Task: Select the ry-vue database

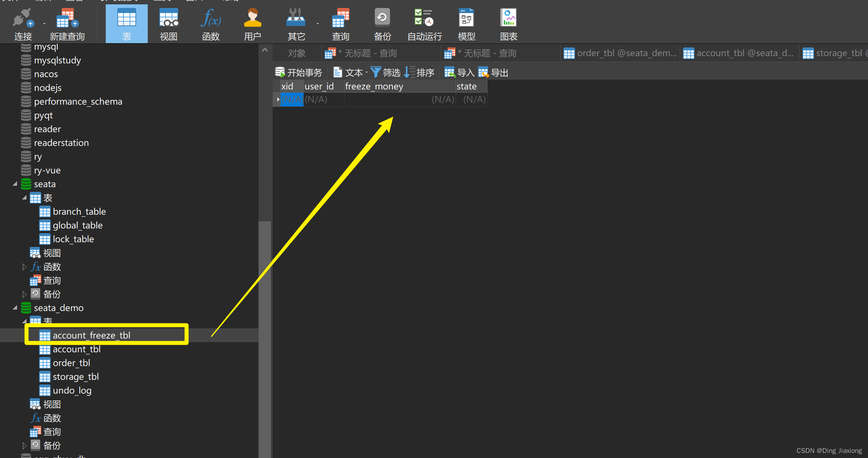Action: (47, 170)
